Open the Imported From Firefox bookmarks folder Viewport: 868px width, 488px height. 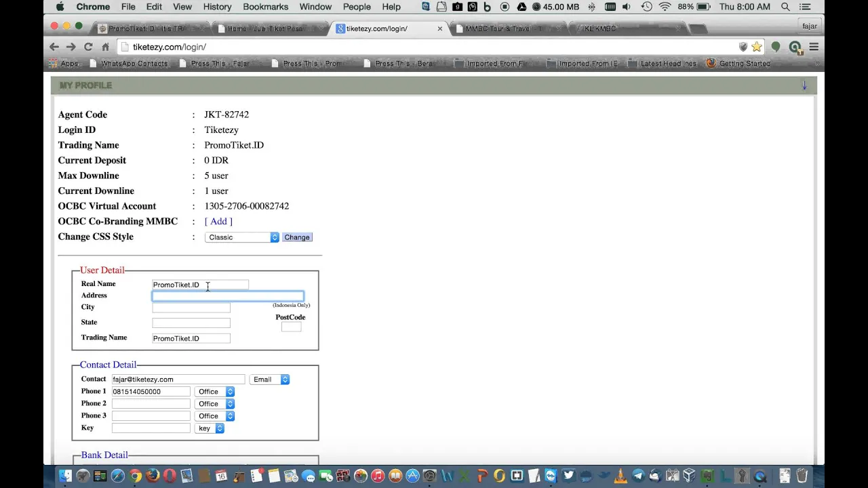coord(492,64)
